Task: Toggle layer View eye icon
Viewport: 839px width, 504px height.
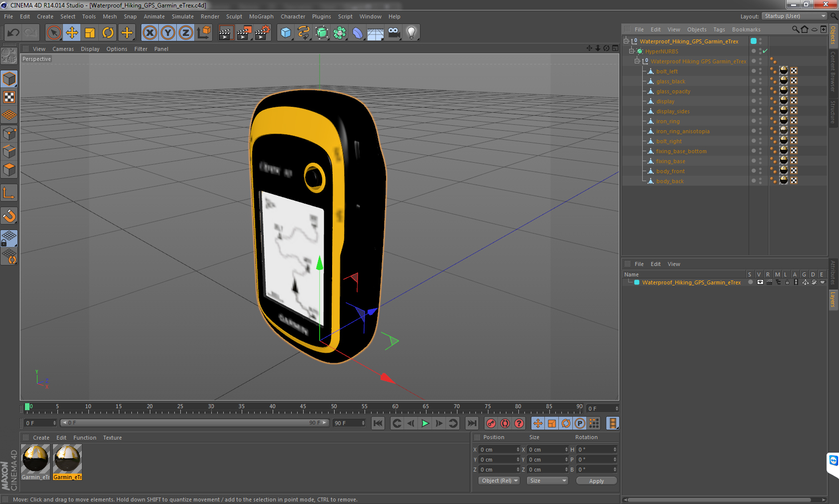Action: click(x=760, y=282)
